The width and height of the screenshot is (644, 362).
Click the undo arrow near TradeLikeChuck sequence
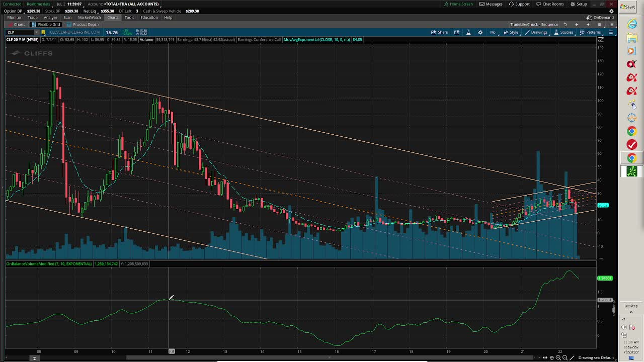click(x=565, y=24)
